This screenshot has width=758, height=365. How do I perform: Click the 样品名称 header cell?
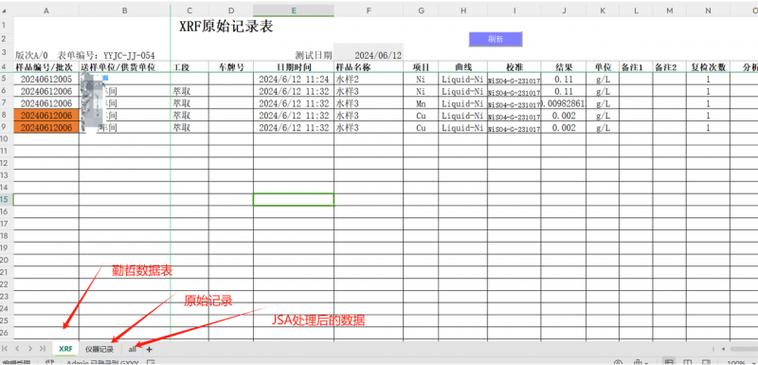[x=368, y=67]
